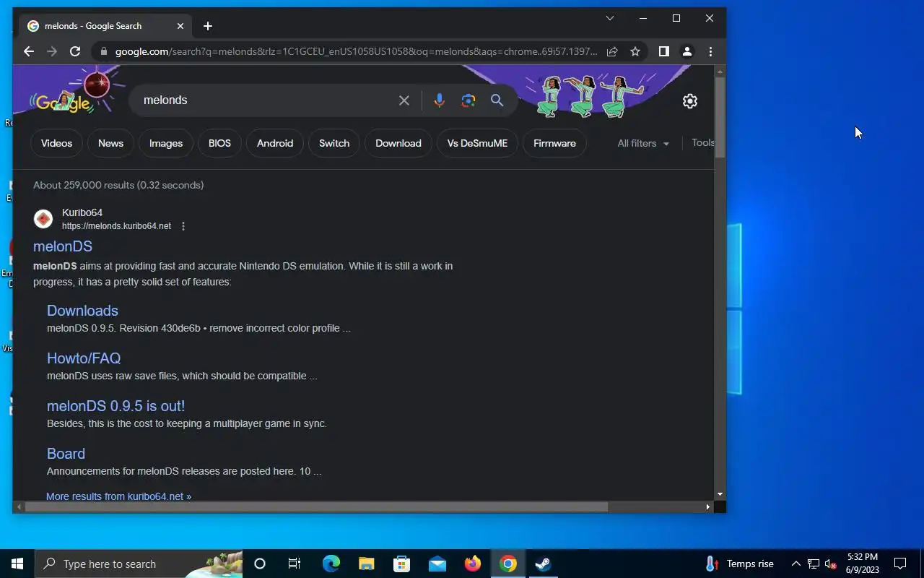Open Chrome tab search chevron
The image size is (924, 578).
coord(610,18)
